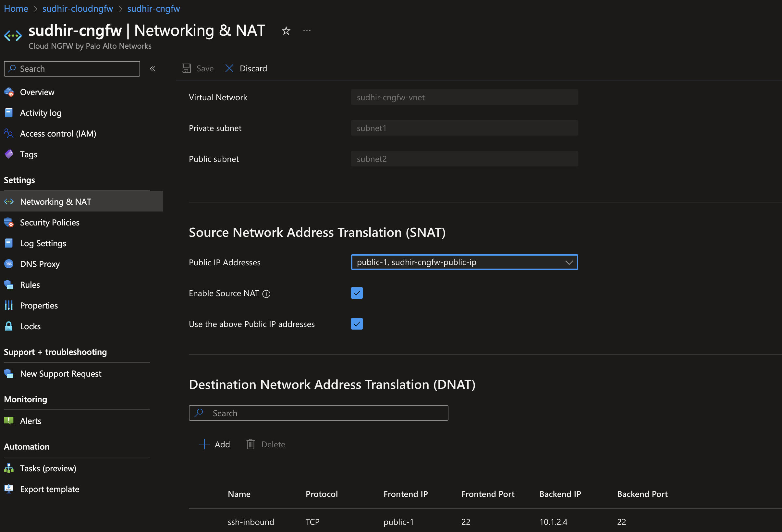This screenshot has width=782, height=532.
Task: Click inside the DNAT search box
Action: pyautogui.click(x=318, y=413)
